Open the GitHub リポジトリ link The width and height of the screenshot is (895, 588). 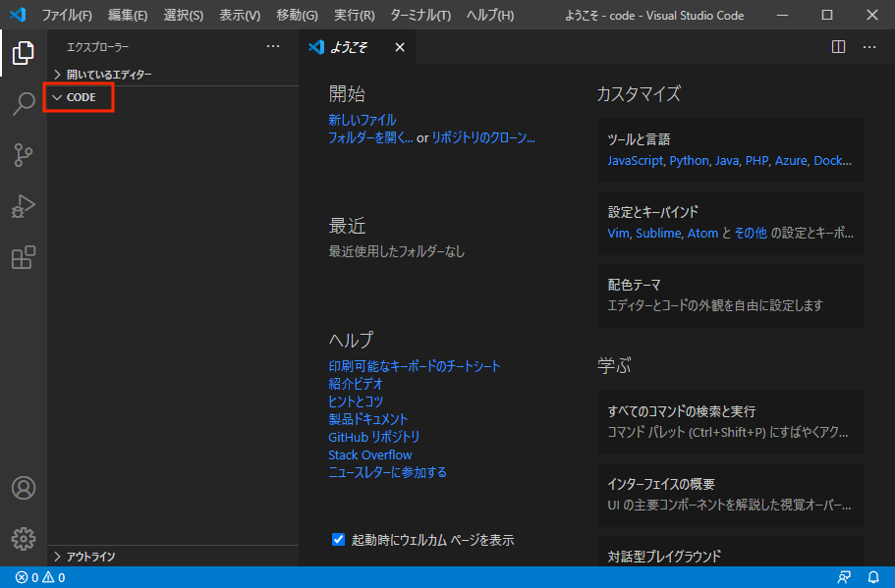(374, 437)
